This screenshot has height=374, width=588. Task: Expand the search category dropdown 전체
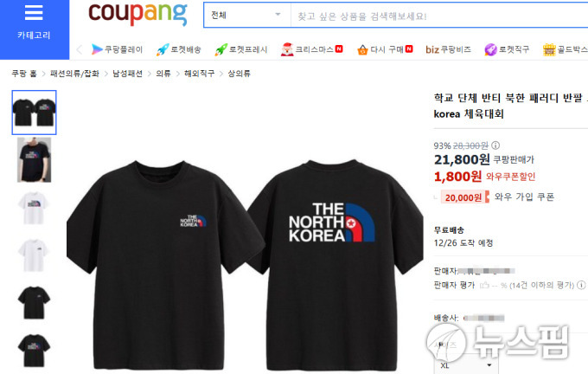pos(247,15)
